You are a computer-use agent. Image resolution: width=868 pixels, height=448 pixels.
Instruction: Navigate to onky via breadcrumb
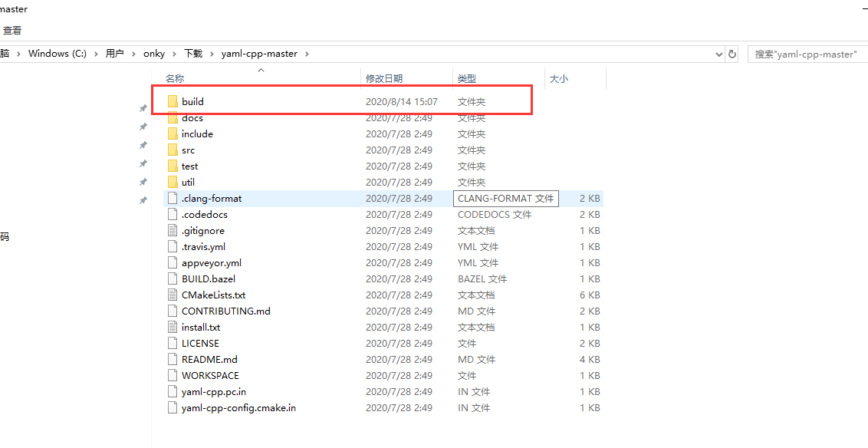(x=154, y=54)
